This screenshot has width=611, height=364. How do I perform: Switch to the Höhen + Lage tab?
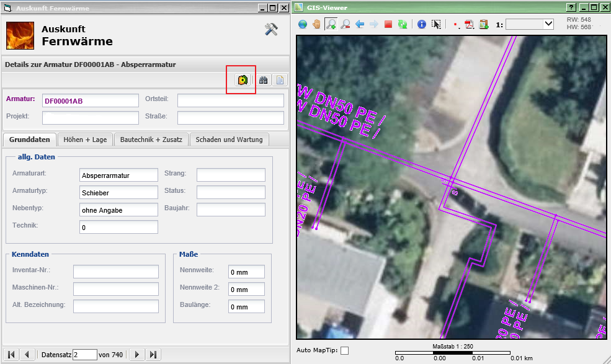[86, 140]
